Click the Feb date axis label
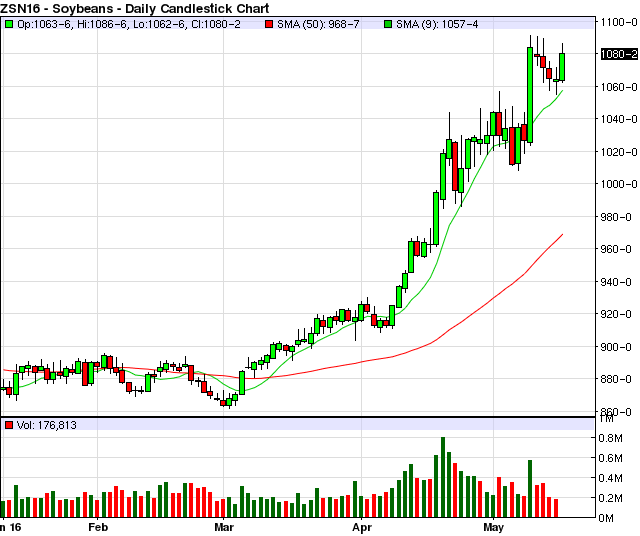 point(98,527)
